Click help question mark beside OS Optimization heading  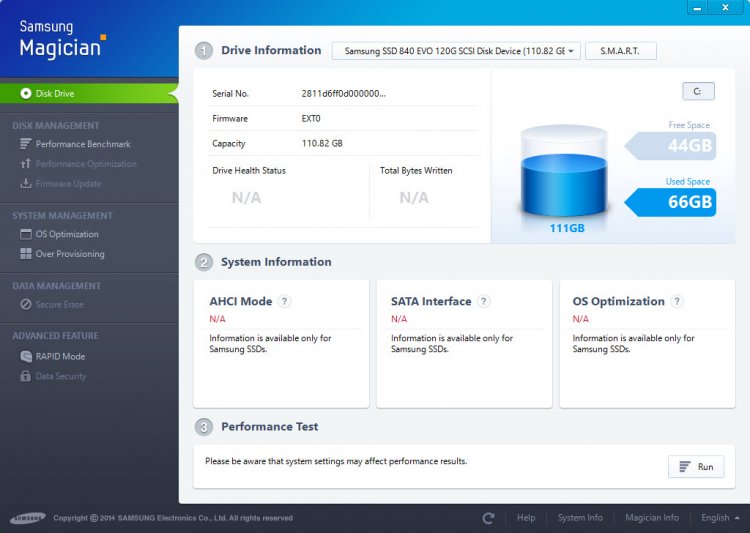pos(677,301)
